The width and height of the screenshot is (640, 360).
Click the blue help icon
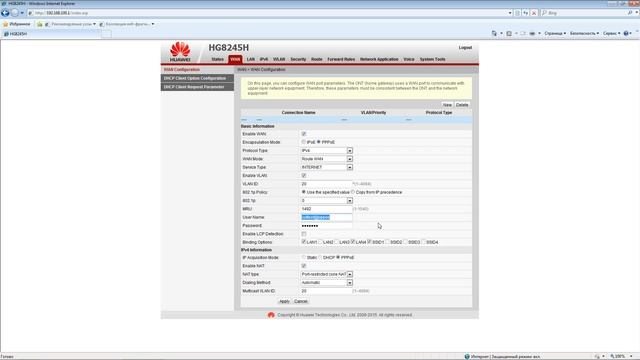coord(626,33)
